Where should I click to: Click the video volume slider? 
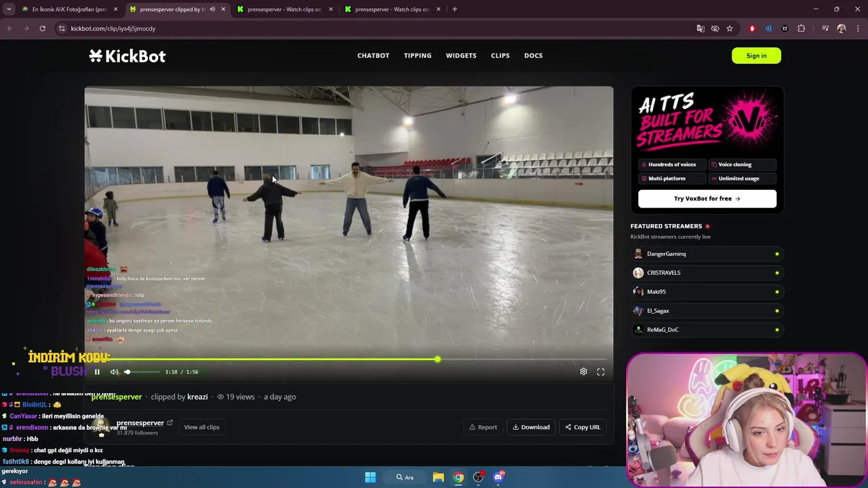142,371
